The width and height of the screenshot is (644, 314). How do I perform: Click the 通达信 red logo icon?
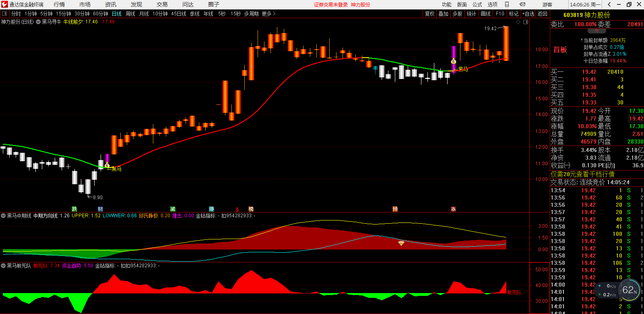[4, 4]
